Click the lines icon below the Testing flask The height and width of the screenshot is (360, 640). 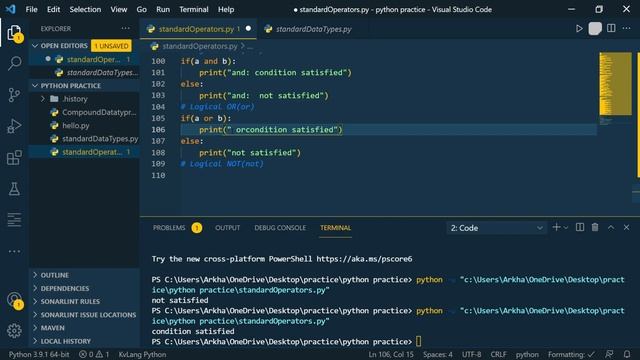(x=14, y=220)
